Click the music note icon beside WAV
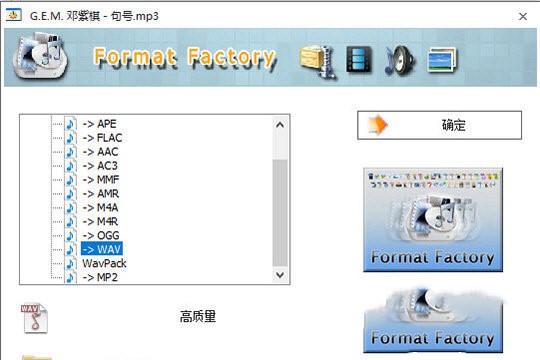540x360 pixels. [71, 249]
